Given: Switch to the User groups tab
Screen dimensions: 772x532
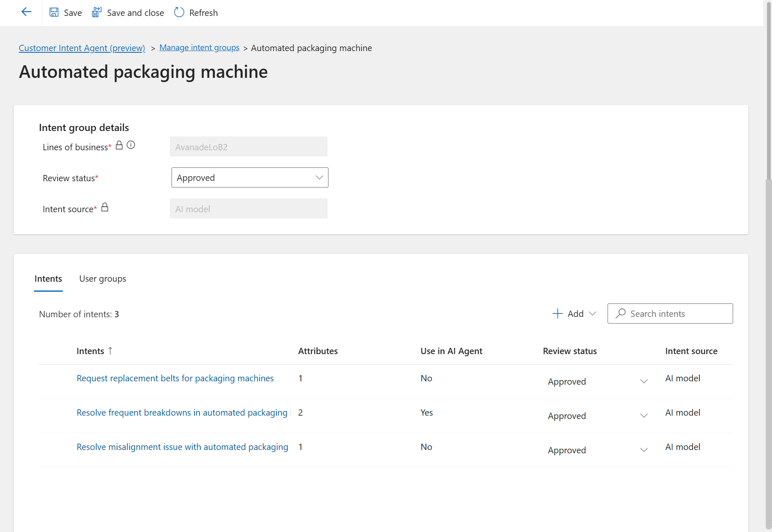Looking at the screenshot, I should click(103, 279).
